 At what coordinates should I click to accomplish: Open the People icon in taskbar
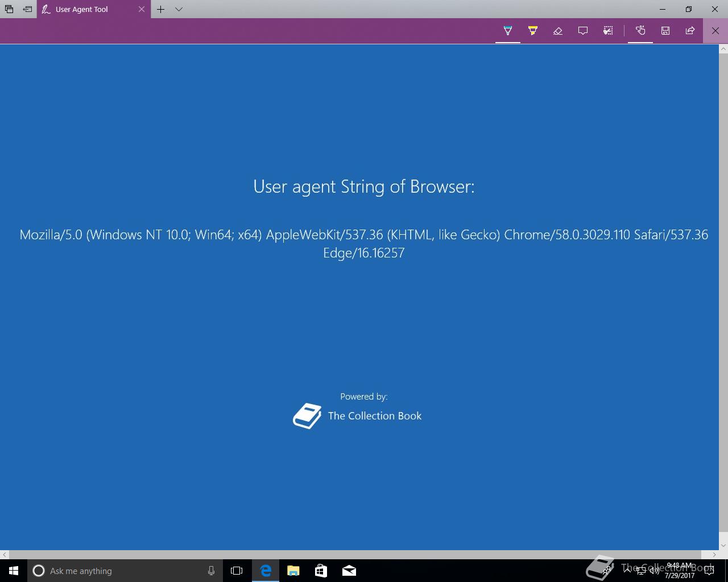[607, 571]
